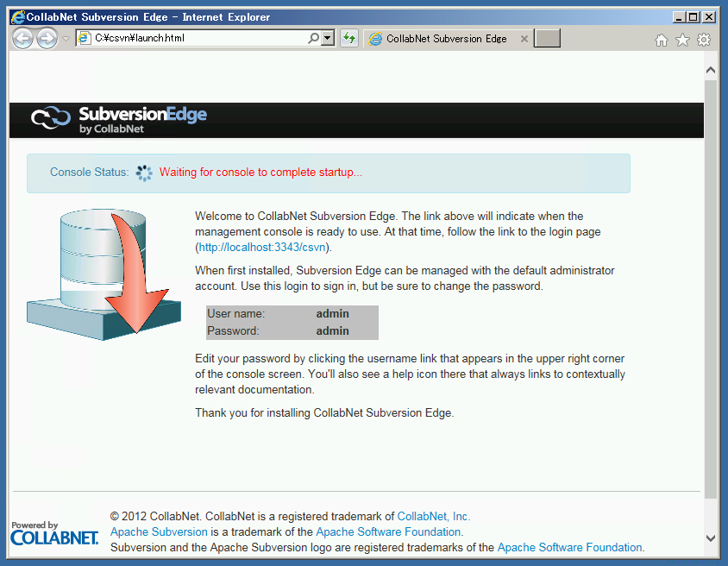Click the scrollbar up arrow
This screenshot has width=728, height=566.
click(711, 70)
